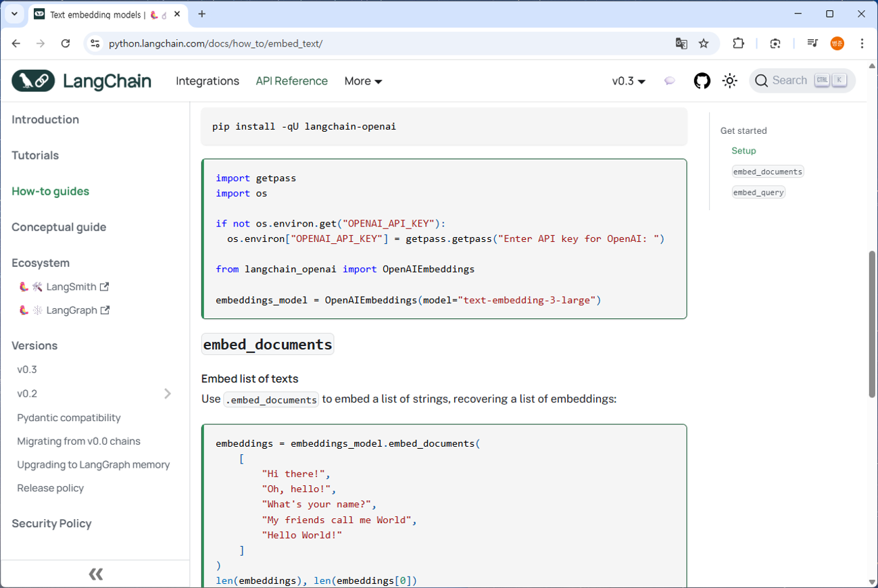Open the site information icon in the address bar
The image size is (878, 588).
click(x=95, y=43)
